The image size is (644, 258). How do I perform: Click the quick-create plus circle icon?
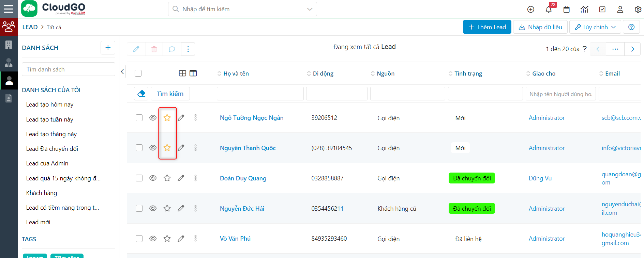pyautogui.click(x=530, y=10)
